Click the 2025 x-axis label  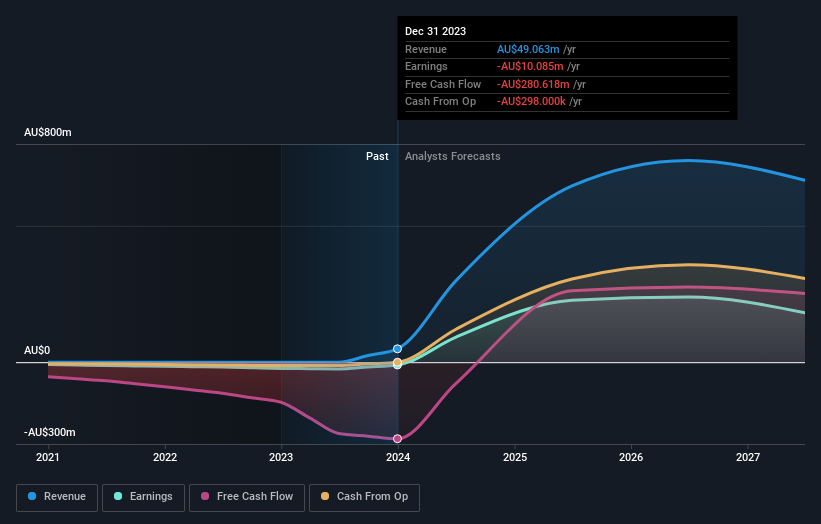click(515, 457)
